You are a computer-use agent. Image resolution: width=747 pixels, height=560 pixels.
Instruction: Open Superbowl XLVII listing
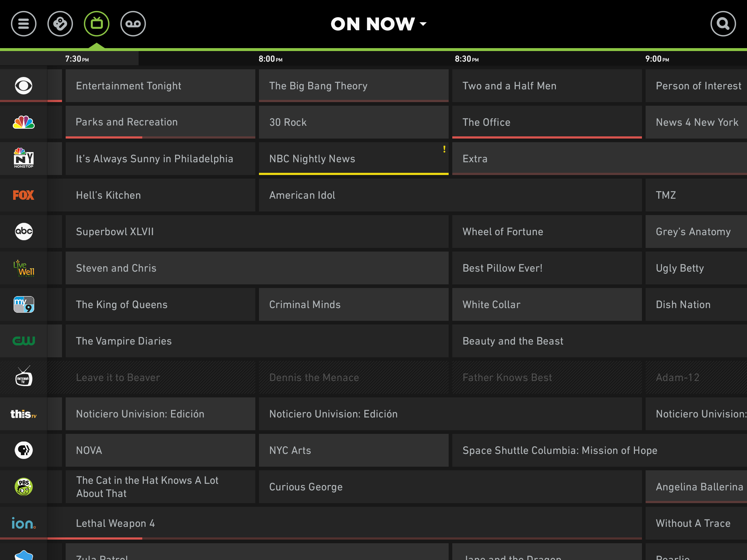[257, 232]
